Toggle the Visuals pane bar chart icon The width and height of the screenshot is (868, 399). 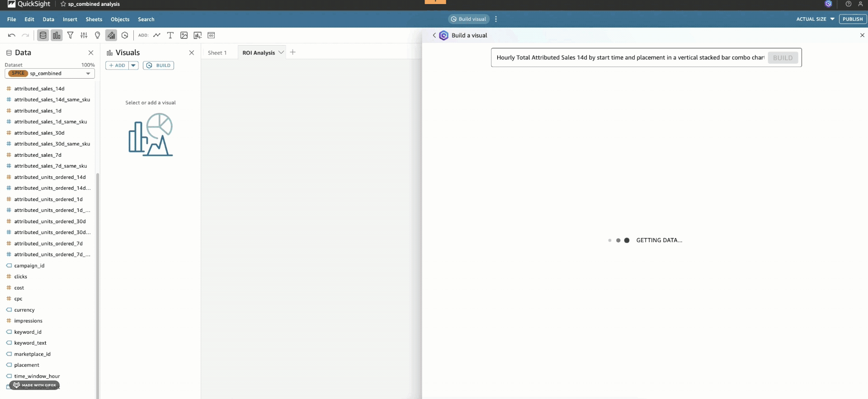pos(57,35)
